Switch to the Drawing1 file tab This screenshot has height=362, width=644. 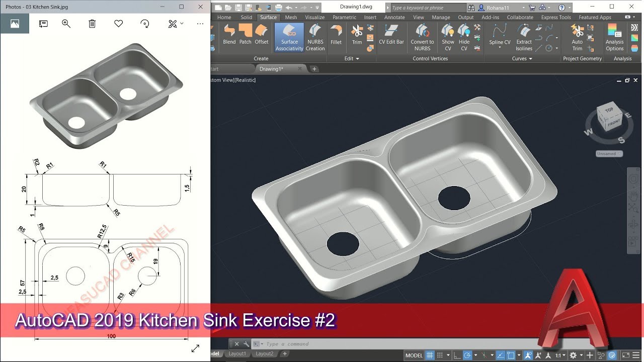(x=271, y=69)
